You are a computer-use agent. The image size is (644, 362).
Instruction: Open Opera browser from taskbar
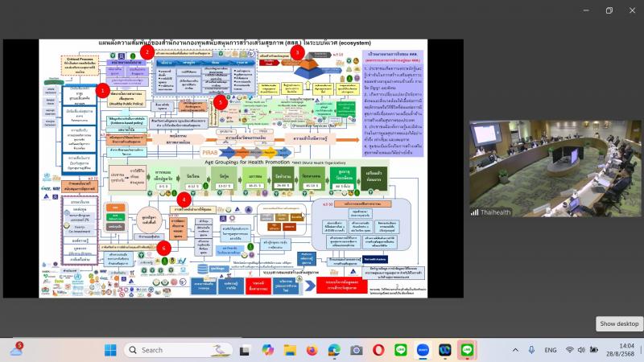378,350
